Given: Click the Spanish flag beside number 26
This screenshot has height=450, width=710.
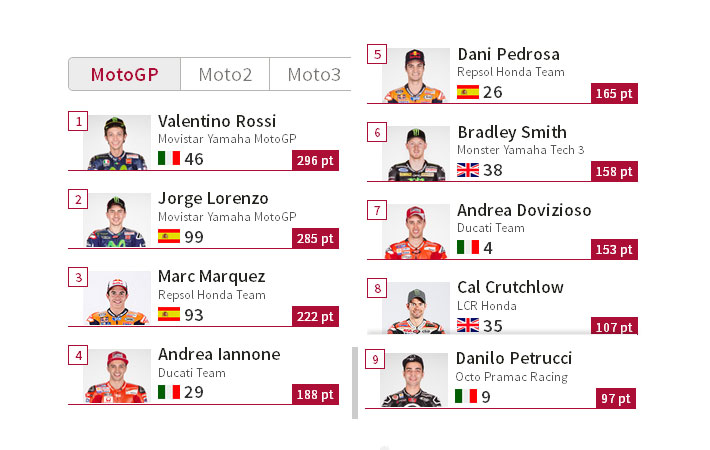Looking at the screenshot, I should pos(468,92).
